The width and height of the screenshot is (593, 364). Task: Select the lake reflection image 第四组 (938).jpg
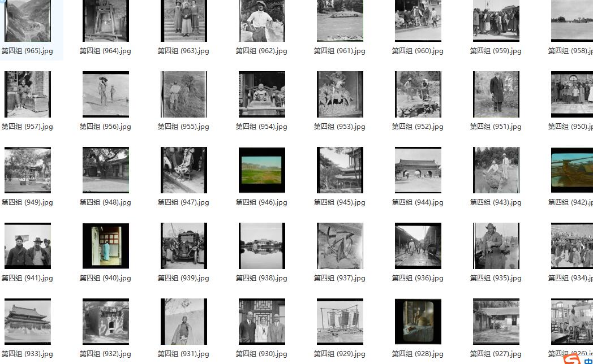tap(262, 246)
